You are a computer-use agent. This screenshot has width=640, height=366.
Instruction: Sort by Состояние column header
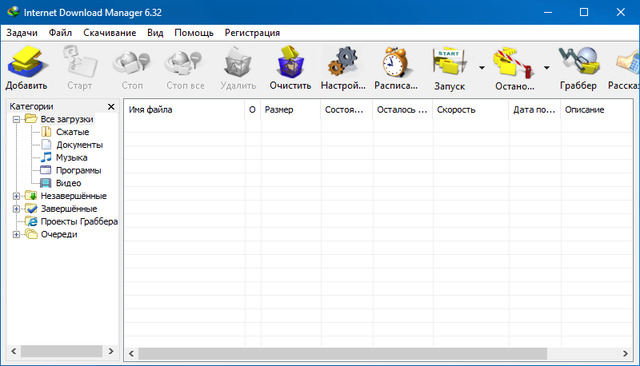point(347,109)
